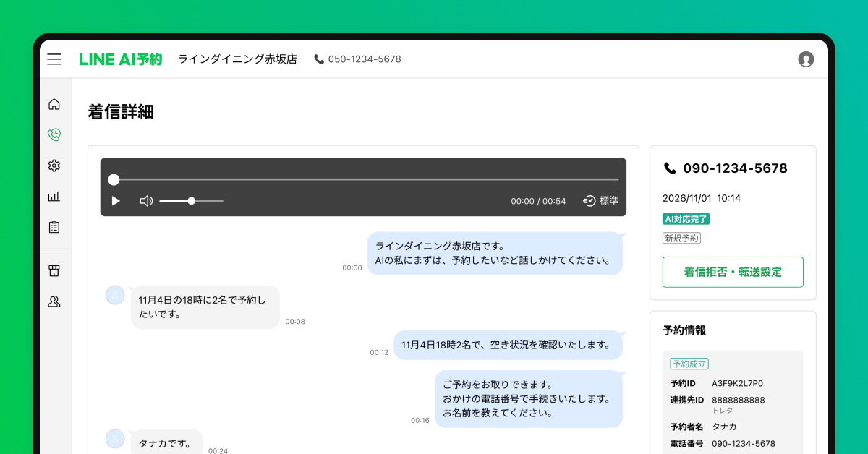
Task: Click timestamp 00:08
Action: pos(295,322)
